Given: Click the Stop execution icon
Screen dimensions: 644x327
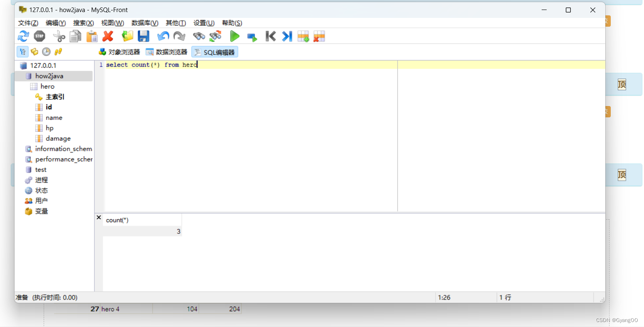Looking at the screenshot, I should (x=40, y=36).
